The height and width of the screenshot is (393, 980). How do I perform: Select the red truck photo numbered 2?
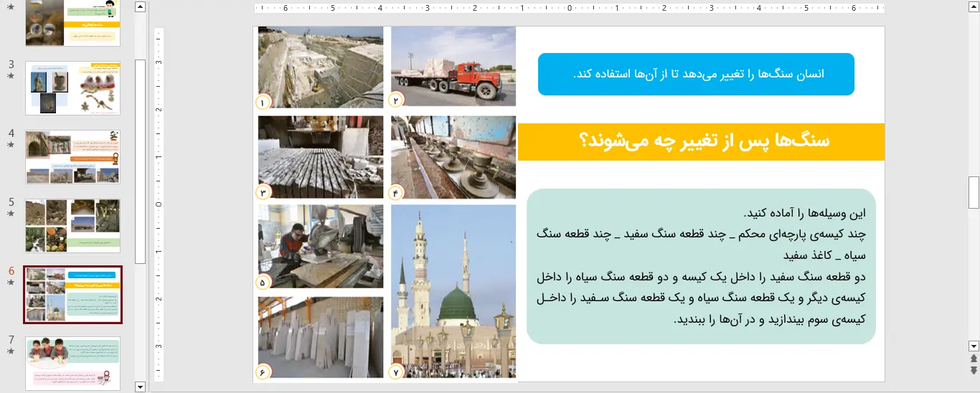[453, 66]
